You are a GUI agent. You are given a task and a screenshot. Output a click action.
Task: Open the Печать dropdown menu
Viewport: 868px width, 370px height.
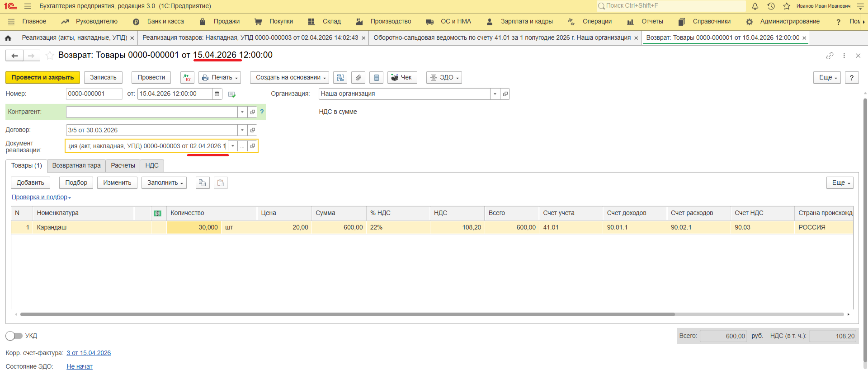[x=220, y=78]
